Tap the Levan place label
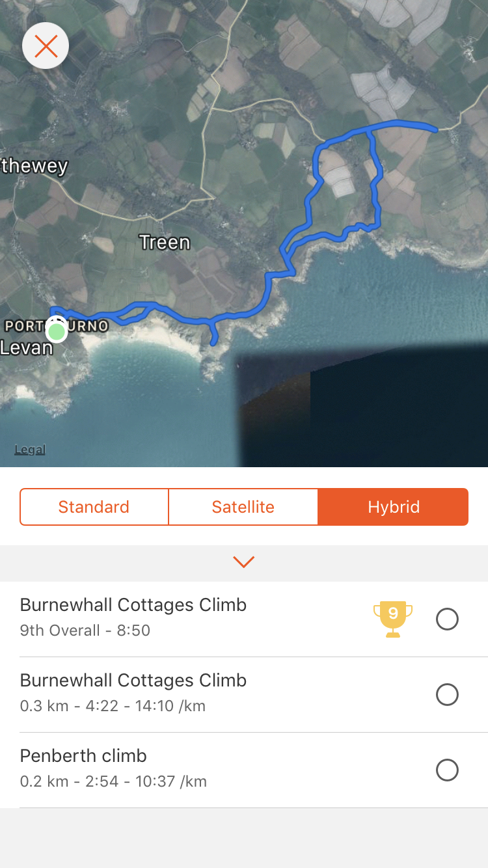The image size is (488, 868). (x=26, y=347)
